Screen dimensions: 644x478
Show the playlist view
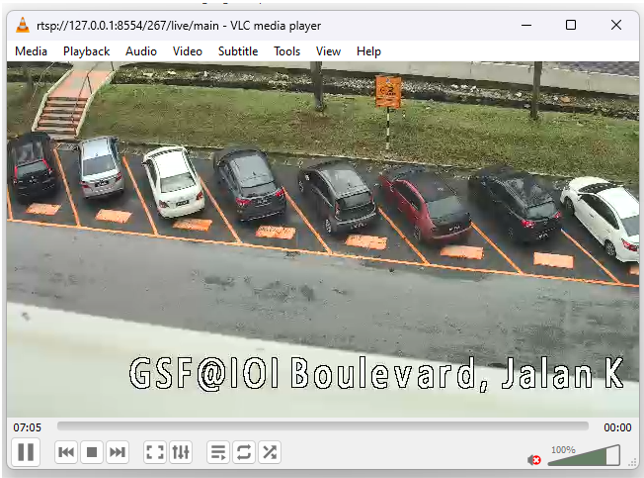pyautogui.click(x=218, y=452)
